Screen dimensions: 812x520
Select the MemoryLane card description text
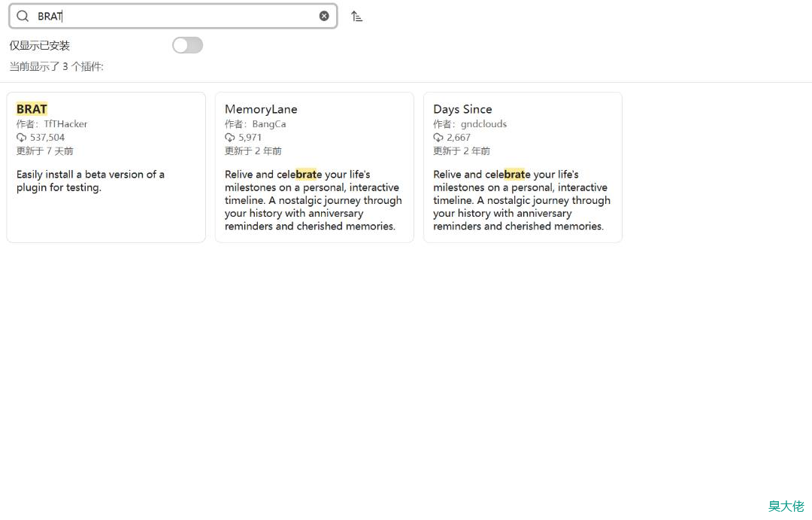(x=313, y=200)
